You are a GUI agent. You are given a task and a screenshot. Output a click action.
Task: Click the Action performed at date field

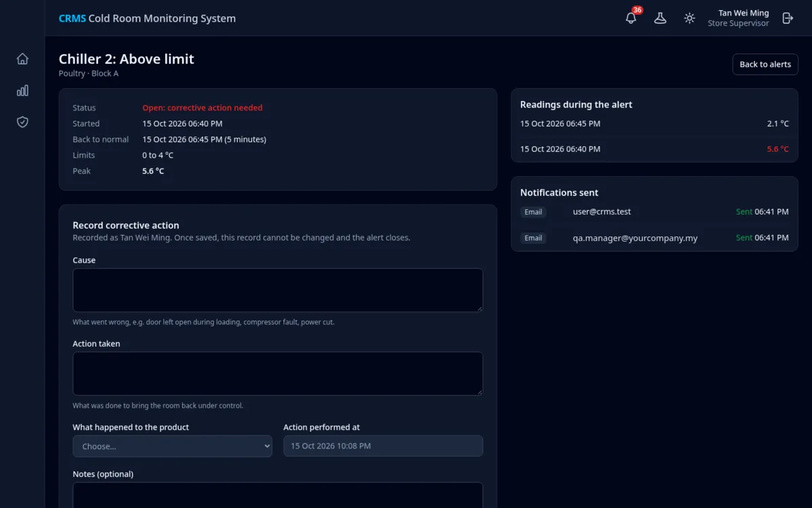pyautogui.click(x=383, y=446)
